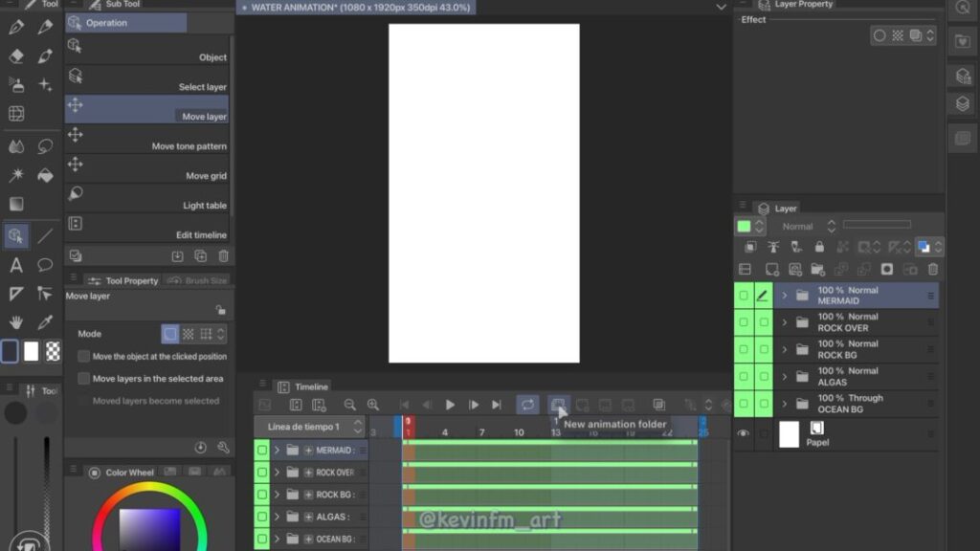Toggle visibility of OCEAN BG layer

743,404
